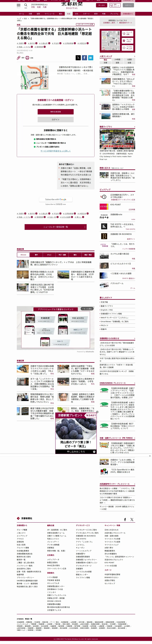Click the 京都新聞社 footer logo
The width and height of the screenshot is (152, 644).
pyautogui.click(x=25, y=519)
